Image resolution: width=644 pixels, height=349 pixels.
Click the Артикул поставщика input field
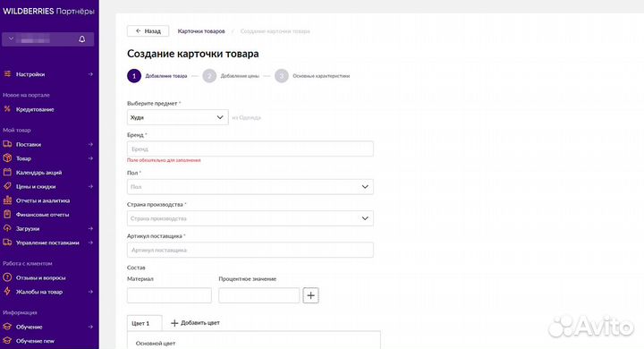(250, 250)
